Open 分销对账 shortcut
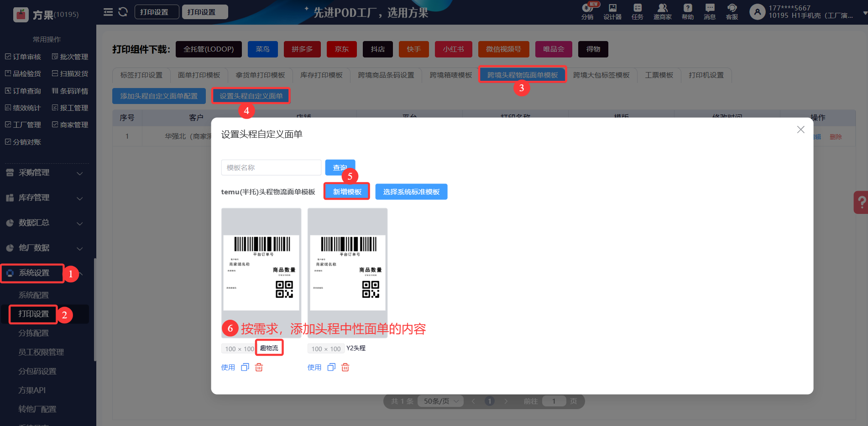 23,142
